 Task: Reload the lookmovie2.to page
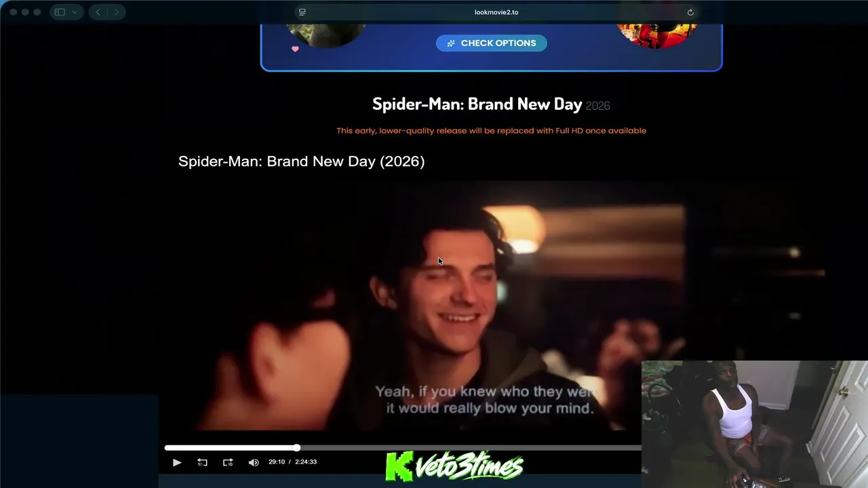[x=690, y=12]
